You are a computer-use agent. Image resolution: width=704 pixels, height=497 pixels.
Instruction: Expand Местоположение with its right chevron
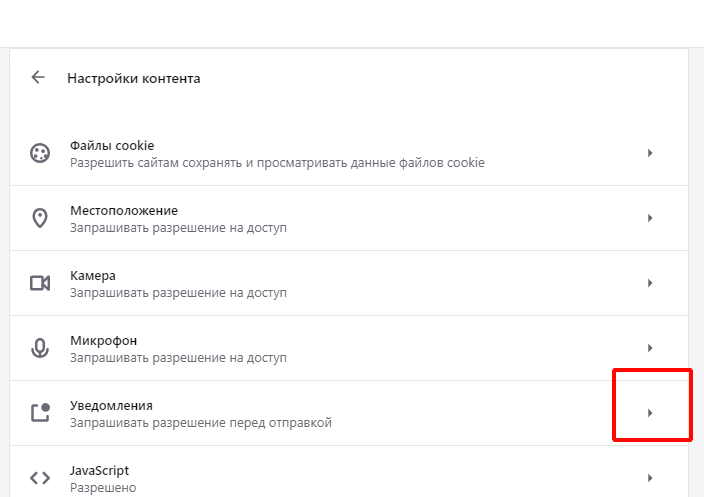point(650,218)
